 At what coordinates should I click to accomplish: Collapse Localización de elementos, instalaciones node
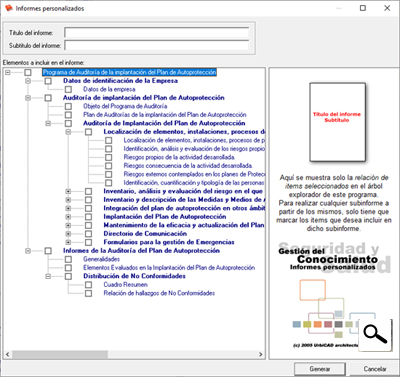tap(68, 132)
